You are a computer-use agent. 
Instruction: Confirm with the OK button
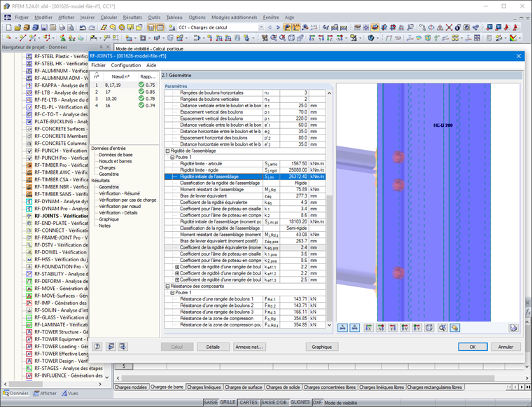(472, 347)
